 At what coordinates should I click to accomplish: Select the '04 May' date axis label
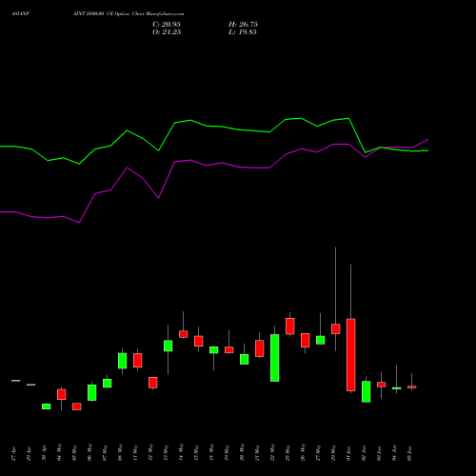pyautogui.click(x=59, y=452)
